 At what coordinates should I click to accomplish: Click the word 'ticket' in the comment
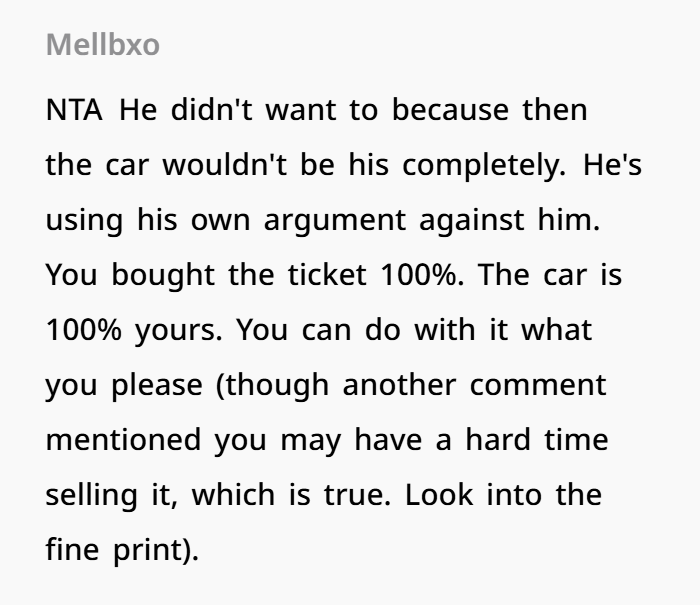[x=327, y=275]
